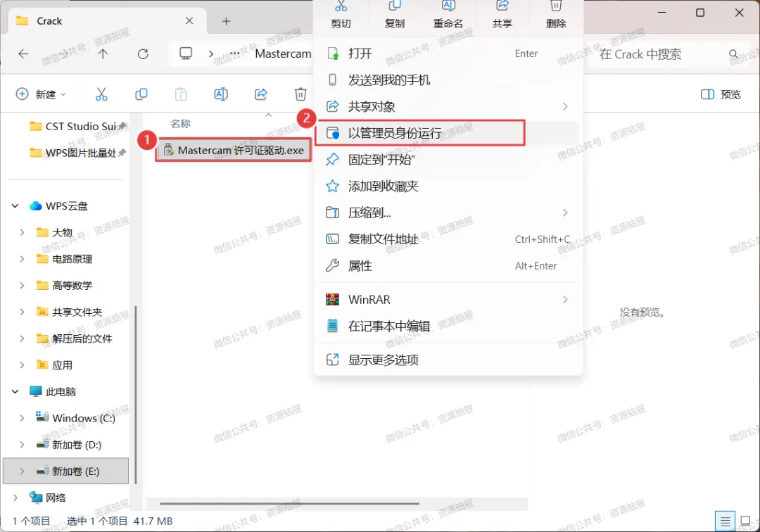Click the Copy icon in Explorer toolbar
Screen dimensions: 760x532
click(x=141, y=94)
